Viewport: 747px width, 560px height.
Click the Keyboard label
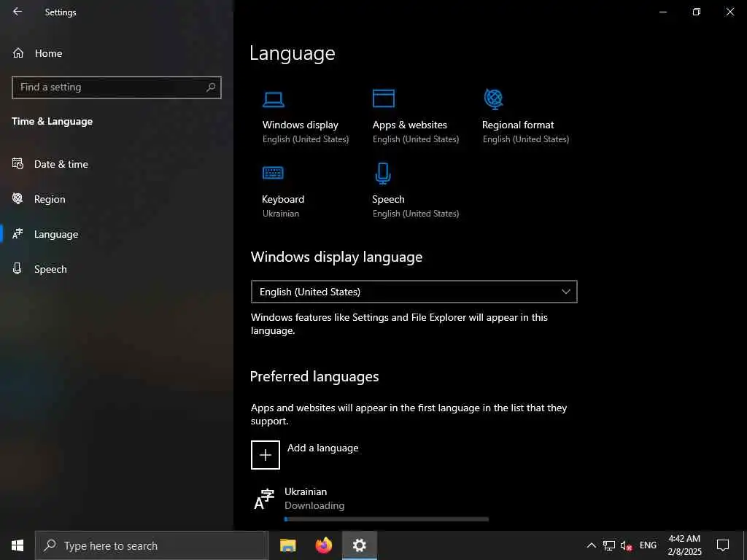click(x=283, y=199)
